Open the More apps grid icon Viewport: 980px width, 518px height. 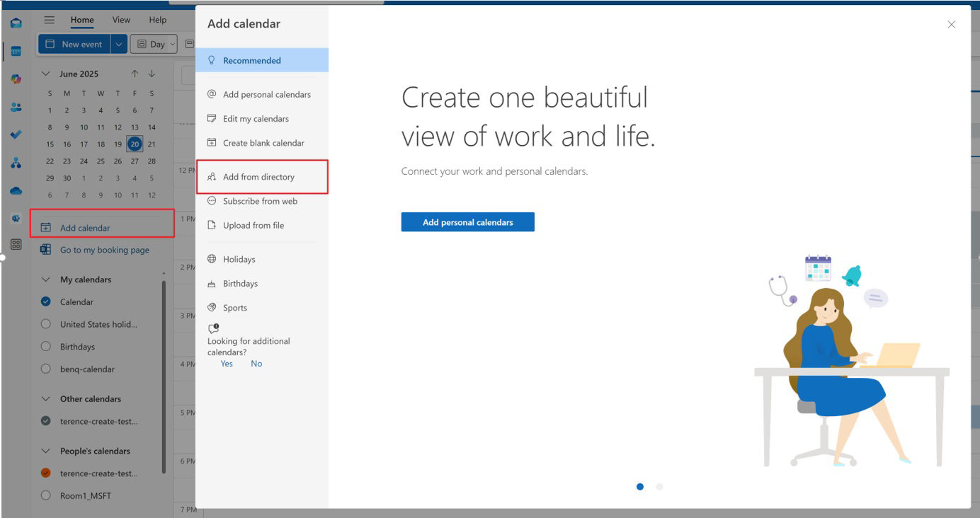(16, 245)
